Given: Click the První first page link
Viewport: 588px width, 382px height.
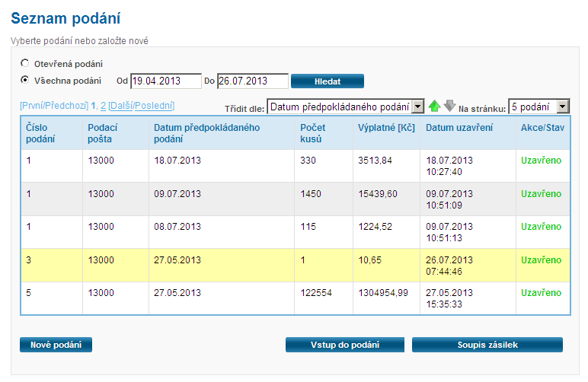Looking at the screenshot, I should coord(34,107).
